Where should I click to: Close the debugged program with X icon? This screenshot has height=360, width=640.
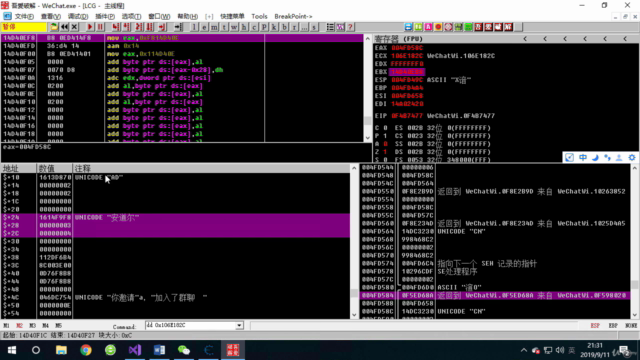[74, 27]
